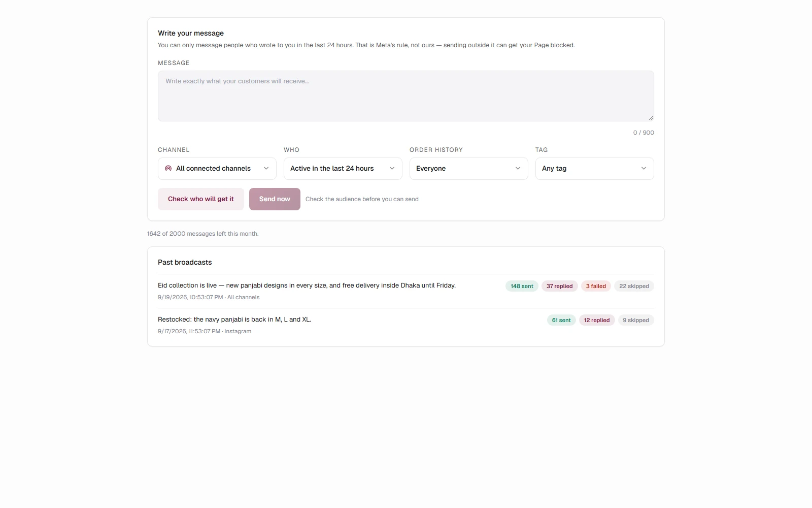Click the MESSAGE field label
This screenshot has height=508, width=812.
tap(174, 63)
